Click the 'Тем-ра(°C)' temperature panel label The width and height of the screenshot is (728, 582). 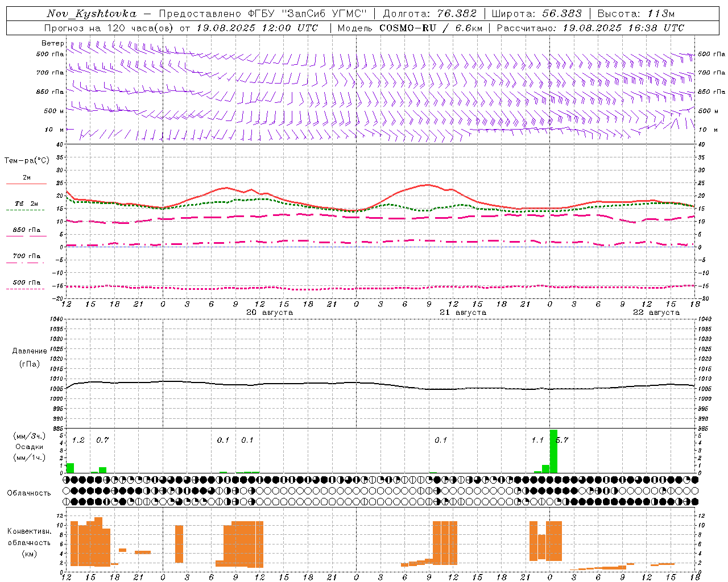click(x=27, y=161)
